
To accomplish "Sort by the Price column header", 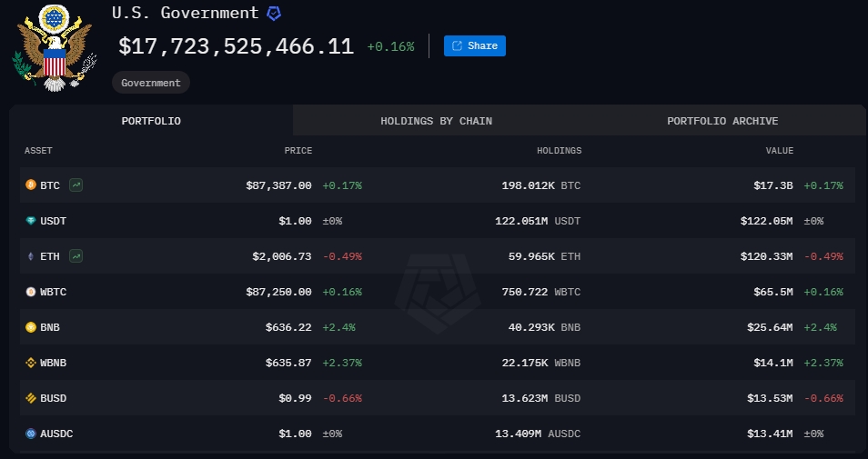I will tap(298, 150).
